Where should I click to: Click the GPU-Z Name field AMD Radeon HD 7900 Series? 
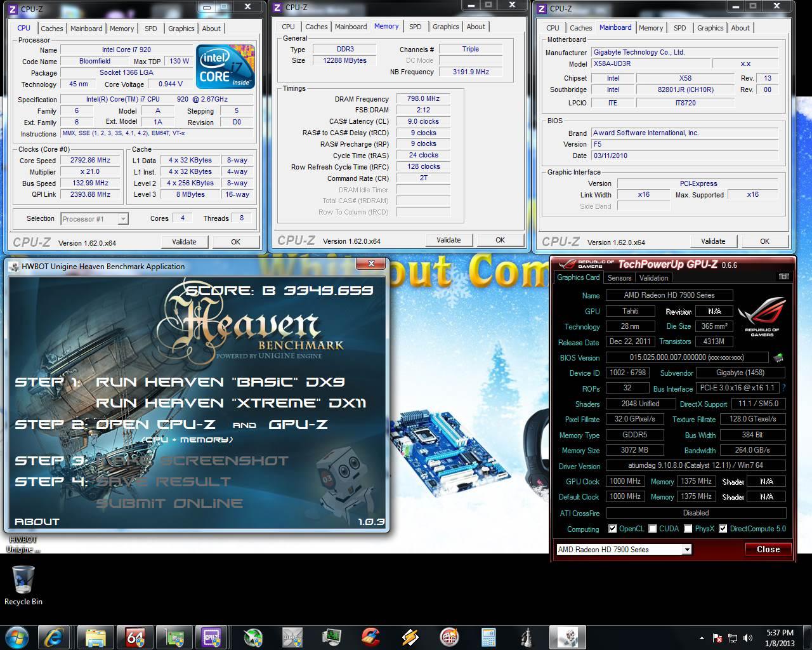coord(669,295)
